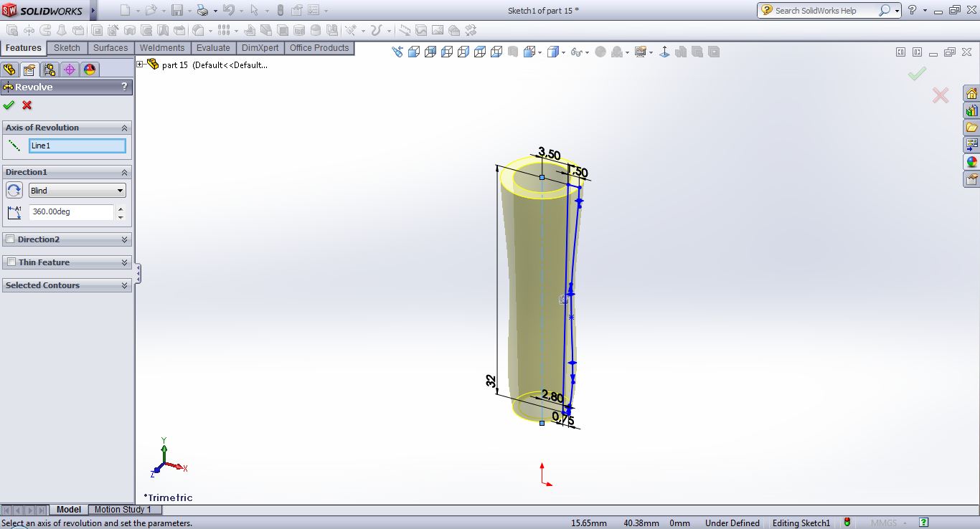Enable the Thin Feature checkbox

(11, 262)
